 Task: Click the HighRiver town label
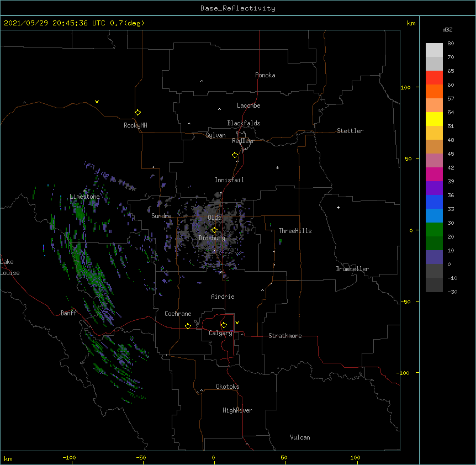237,410
